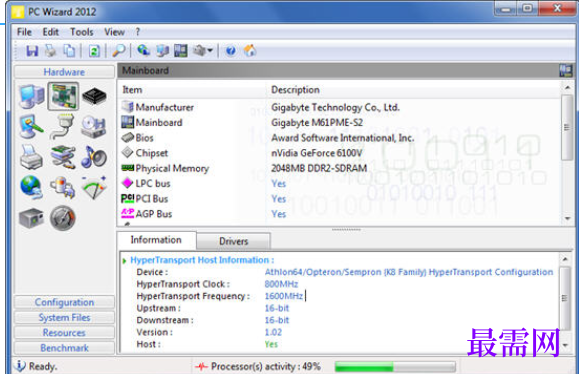Open the Configuration category

click(64, 302)
